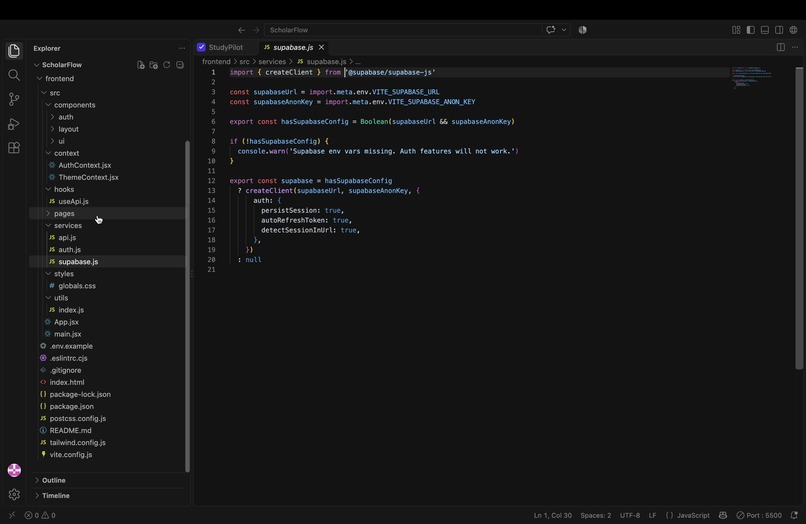Split the editor to the right
Image resolution: width=806 pixels, height=524 pixels.
coord(781,47)
